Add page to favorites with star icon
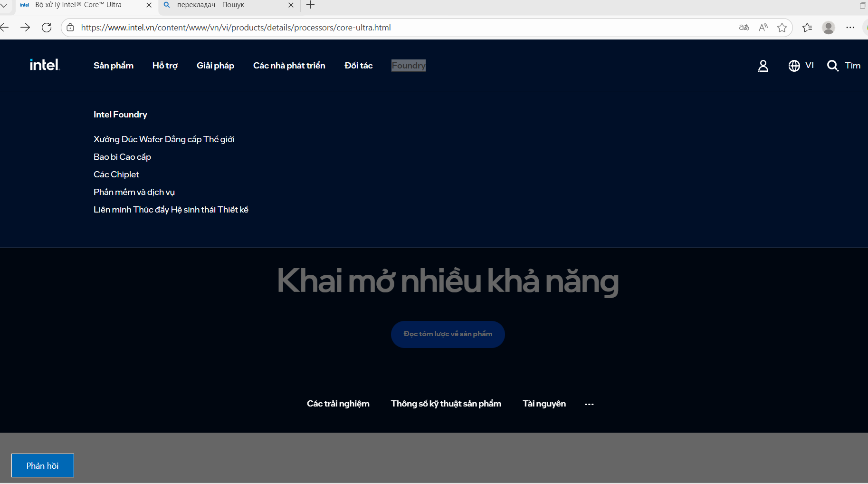The width and height of the screenshot is (868, 484). click(782, 28)
